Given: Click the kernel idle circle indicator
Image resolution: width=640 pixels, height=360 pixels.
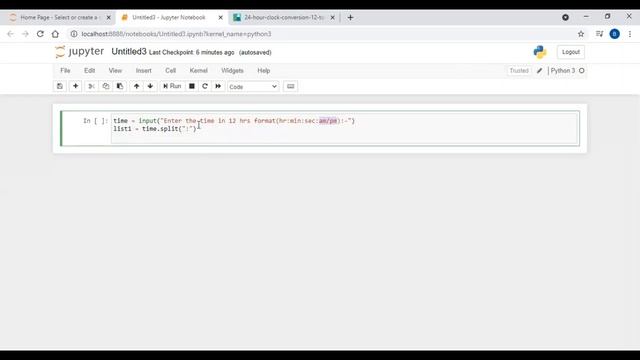Looking at the screenshot, I should click(x=582, y=71).
